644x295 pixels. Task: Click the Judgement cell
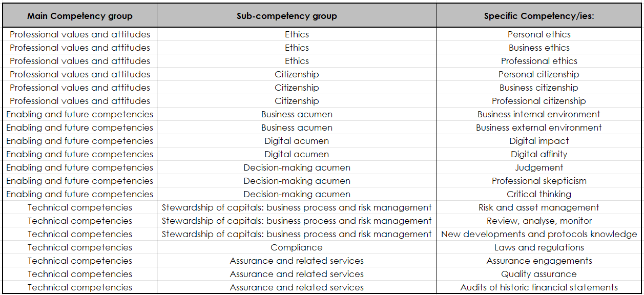tap(539, 167)
